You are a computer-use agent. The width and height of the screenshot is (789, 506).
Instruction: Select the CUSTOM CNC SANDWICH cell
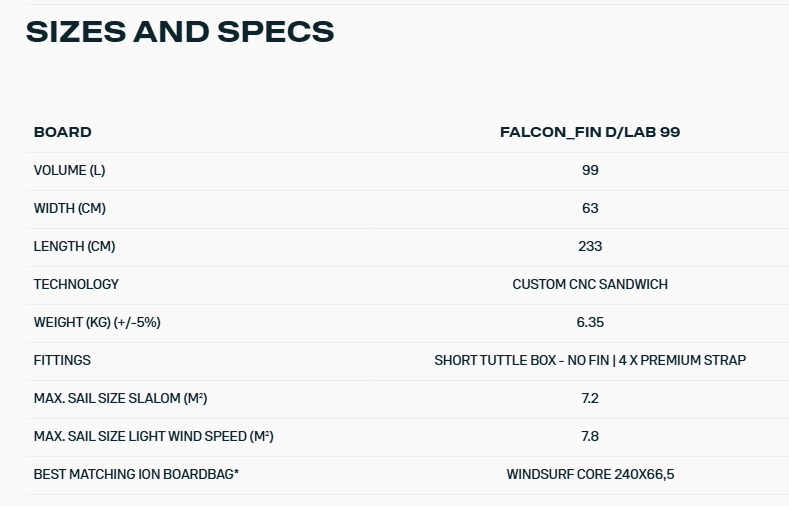pyautogui.click(x=590, y=284)
